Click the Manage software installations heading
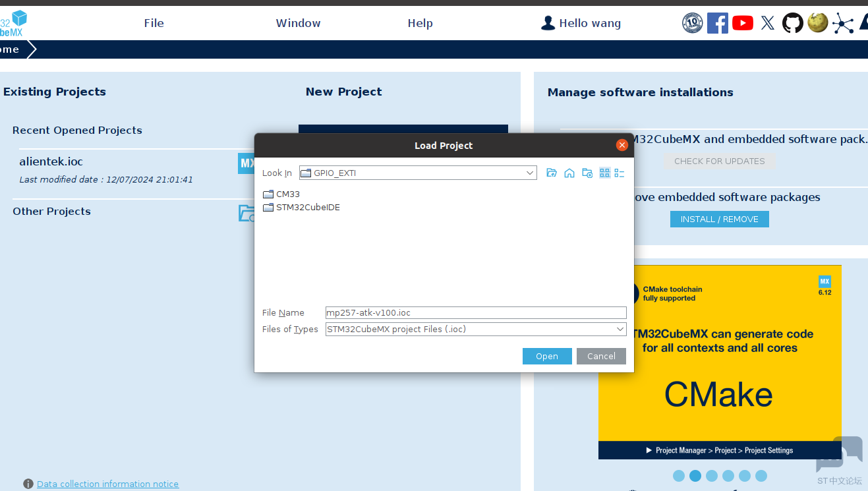The height and width of the screenshot is (491, 868). pyautogui.click(x=640, y=92)
